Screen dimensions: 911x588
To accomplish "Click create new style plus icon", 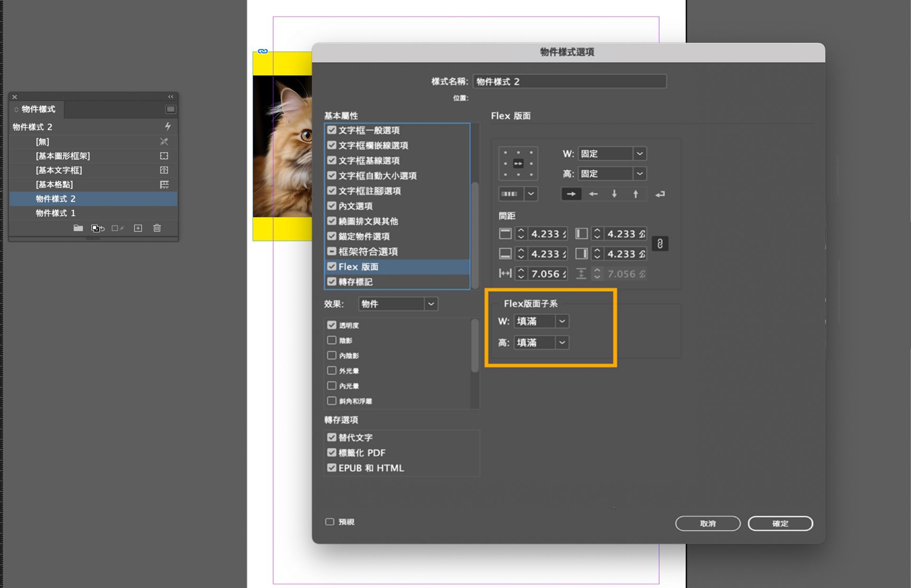I will tap(138, 228).
